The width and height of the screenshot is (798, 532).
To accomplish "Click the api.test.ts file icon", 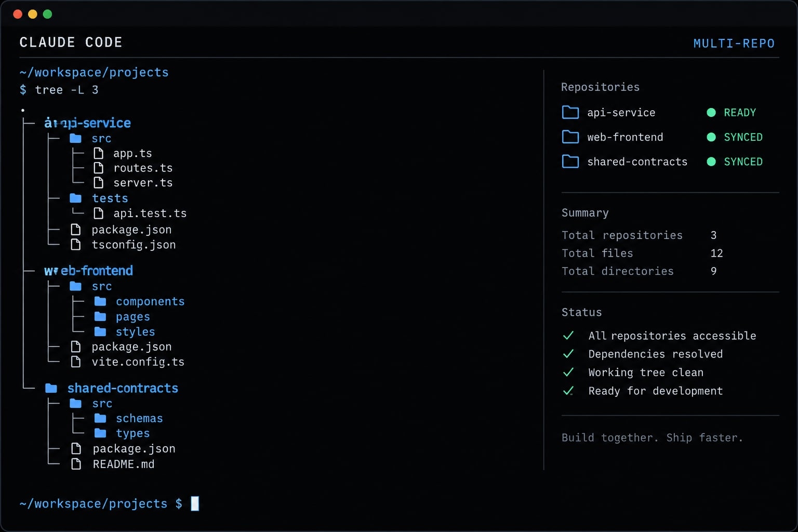I will [x=98, y=213].
